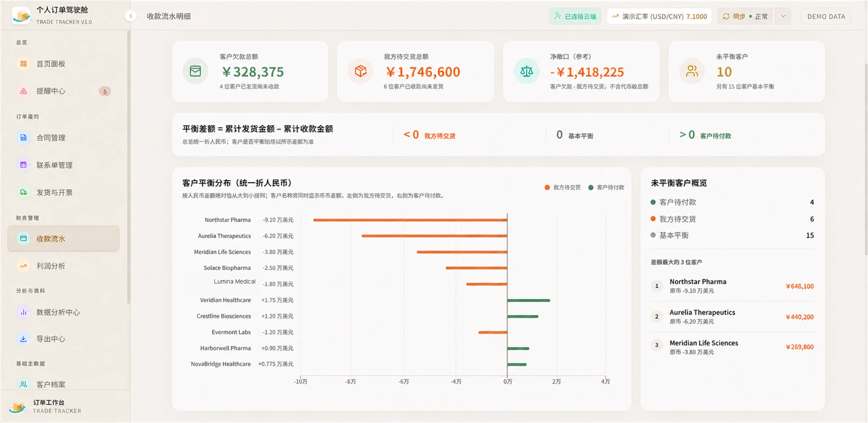868x423 pixels.
Task: Click the ¥328,375 amount value
Action: tap(253, 72)
